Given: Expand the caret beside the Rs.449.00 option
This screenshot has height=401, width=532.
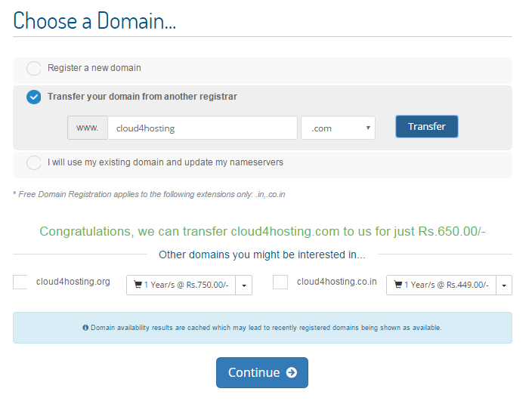Looking at the screenshot, I should [504, 285].
